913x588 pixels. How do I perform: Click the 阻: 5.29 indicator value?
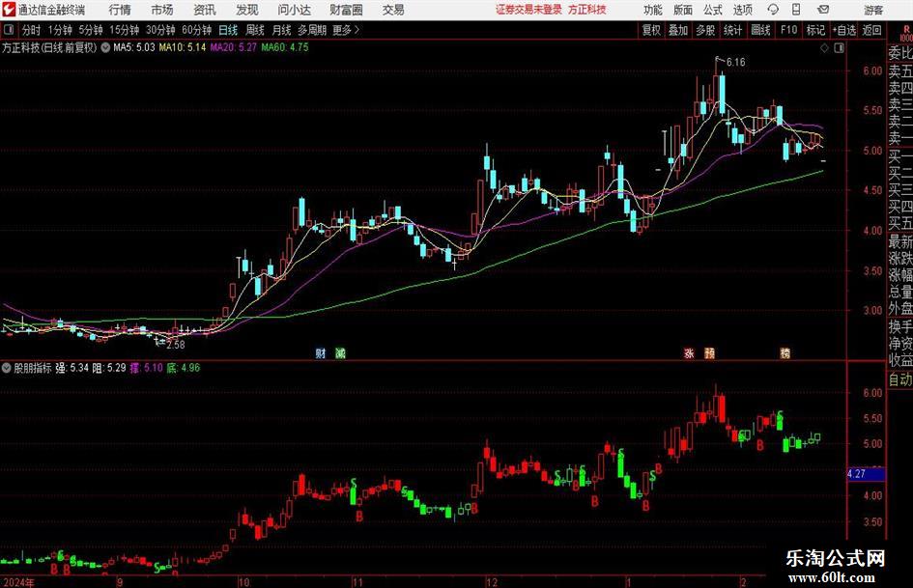coord(109,368)
